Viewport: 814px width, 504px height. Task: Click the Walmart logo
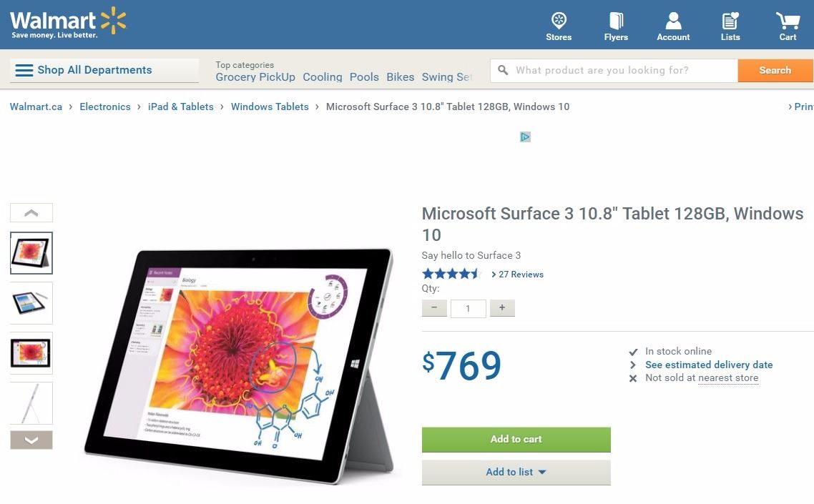tap(68, 23)
